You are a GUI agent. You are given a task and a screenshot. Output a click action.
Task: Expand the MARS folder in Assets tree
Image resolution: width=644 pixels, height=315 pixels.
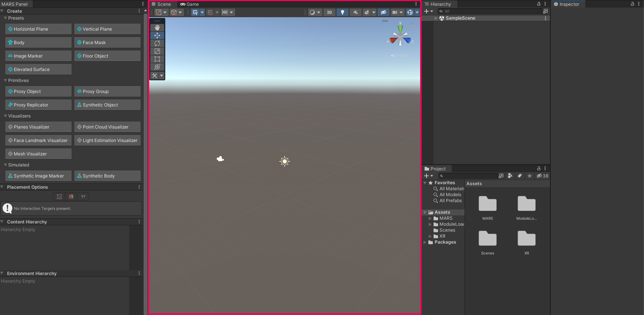430,218
